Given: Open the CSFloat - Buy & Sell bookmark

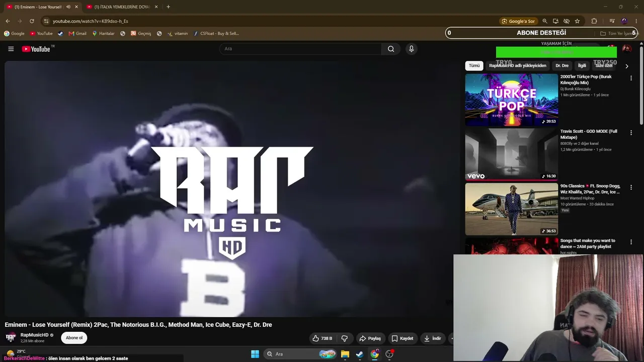Looking at the screenshot, I should tap(216, 34).
